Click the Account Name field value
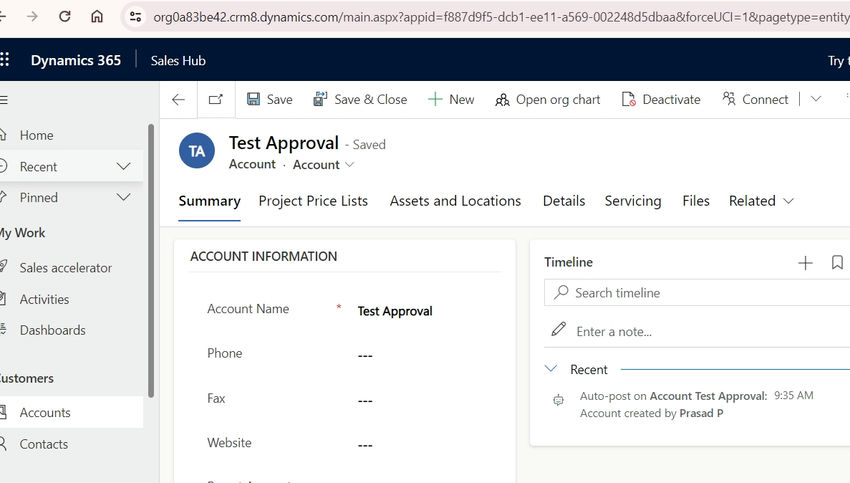The width and height of the screenshot is (850, 483). [x=395, y=311]
